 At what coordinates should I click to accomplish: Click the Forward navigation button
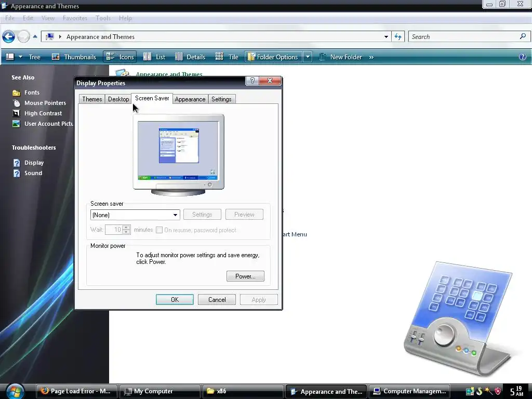(23, 37)
